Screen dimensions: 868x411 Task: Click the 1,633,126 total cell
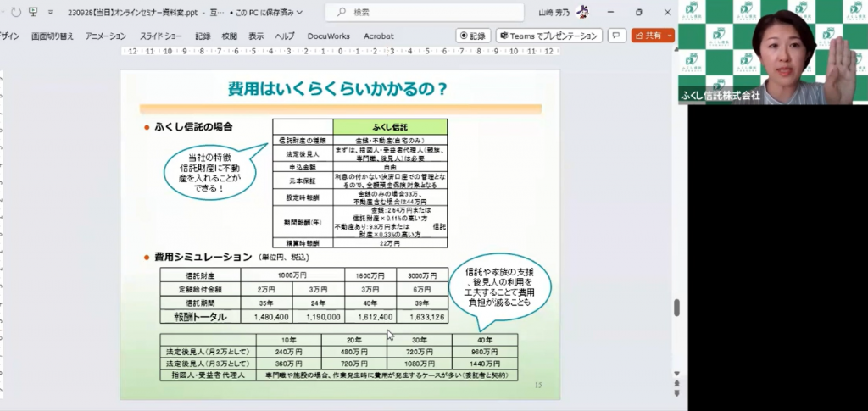(x=422, y=317)
